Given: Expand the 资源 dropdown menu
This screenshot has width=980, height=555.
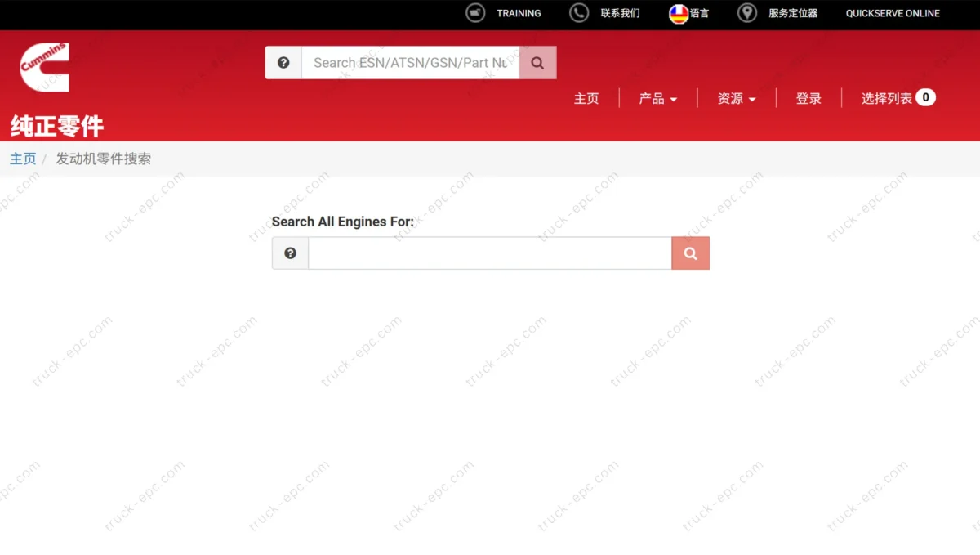Looking at the screenshot, I should click(736, 99).
